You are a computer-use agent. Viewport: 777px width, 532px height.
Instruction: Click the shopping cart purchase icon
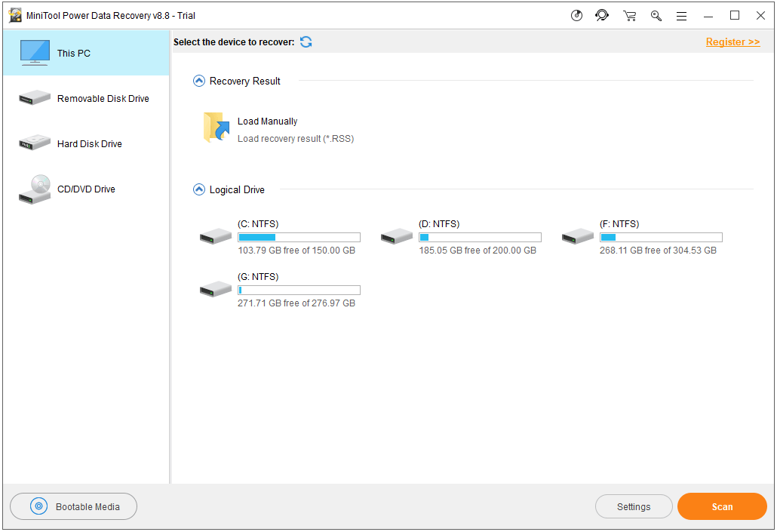pyautogui.click(x=629, y=15)
